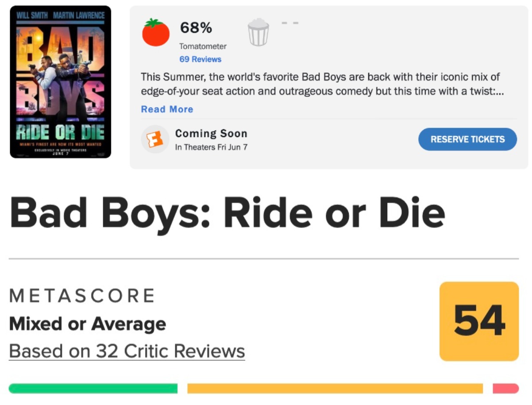532x405 pixels.
Task: Click the empty popcorn bucket icon
Action: tap(258, 32)
